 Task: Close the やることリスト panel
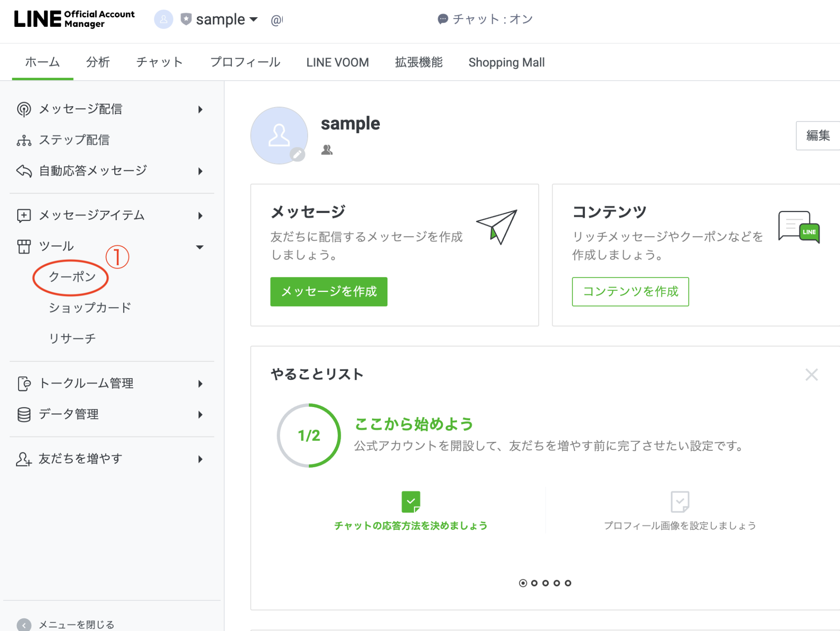811,374
